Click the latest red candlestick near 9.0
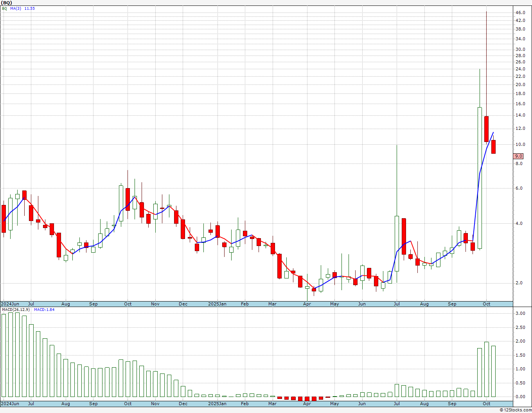 tap(494, 147)
